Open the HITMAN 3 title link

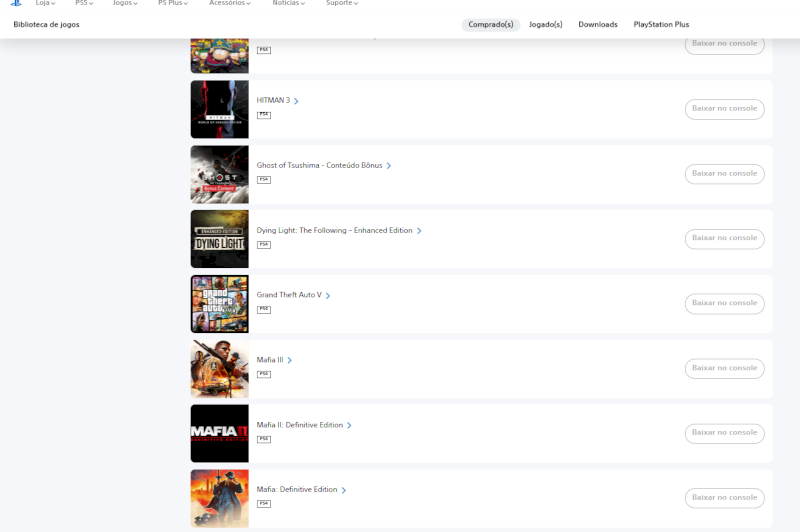[x=273, y=100]
